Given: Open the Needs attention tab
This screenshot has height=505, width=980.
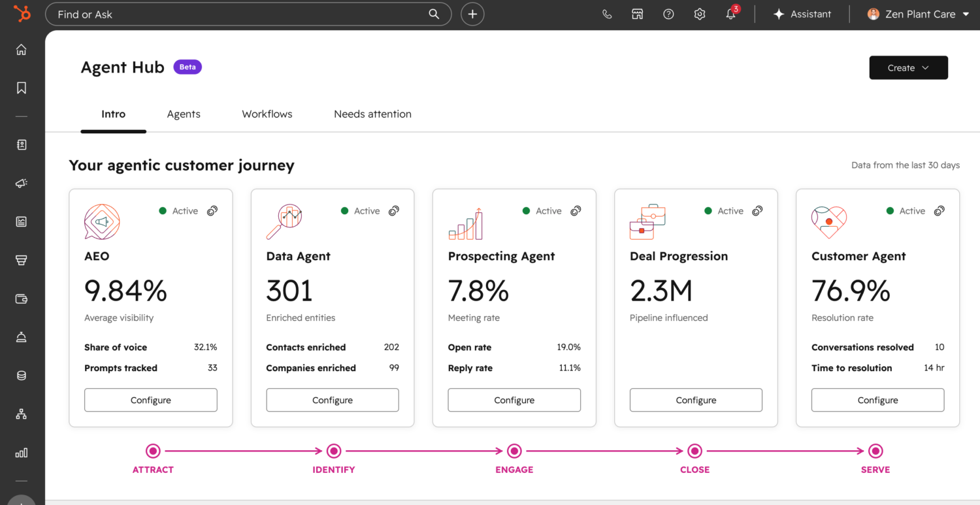Looking at the screenshot, I should [372, 114].
